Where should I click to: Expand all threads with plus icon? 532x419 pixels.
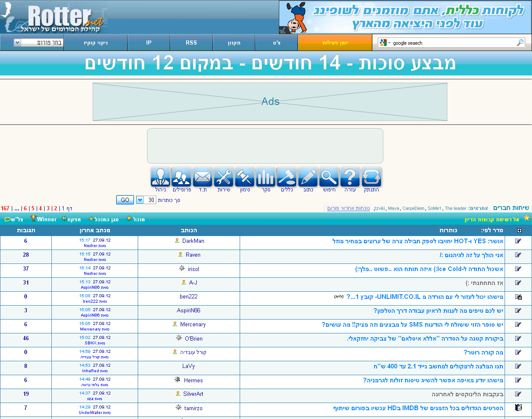click(x=519, y=231)
